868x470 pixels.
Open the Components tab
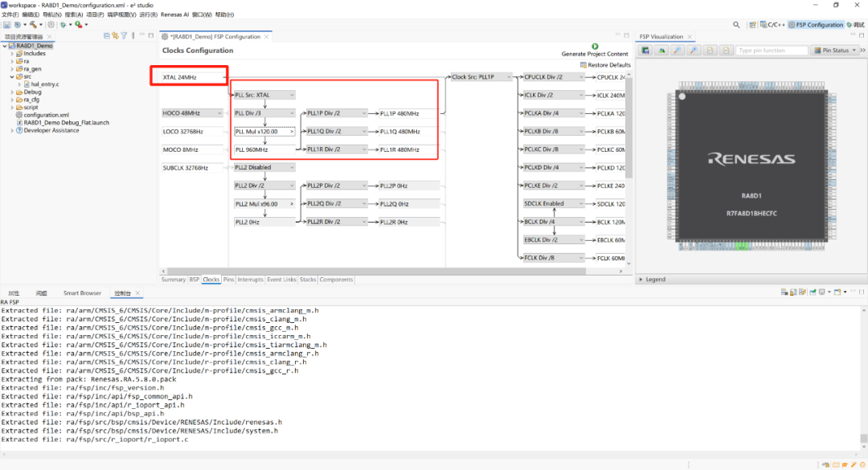tap(336, 280)
